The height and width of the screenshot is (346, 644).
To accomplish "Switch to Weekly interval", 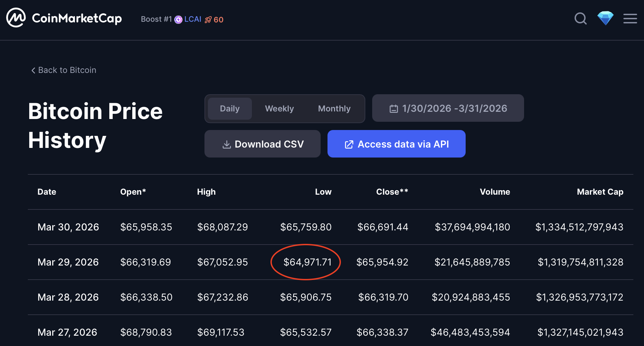I will [x=279, y=109].
